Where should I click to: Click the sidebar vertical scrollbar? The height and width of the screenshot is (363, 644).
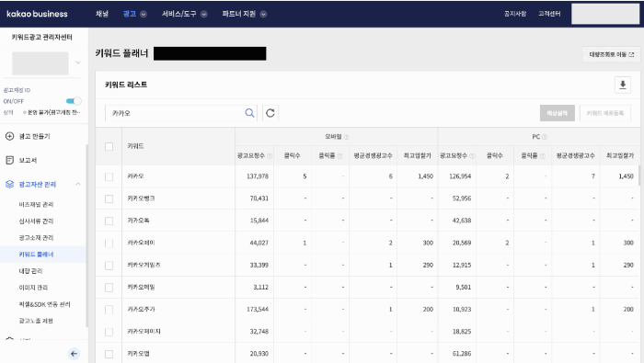pyautogui.click(x=86, y=236)
